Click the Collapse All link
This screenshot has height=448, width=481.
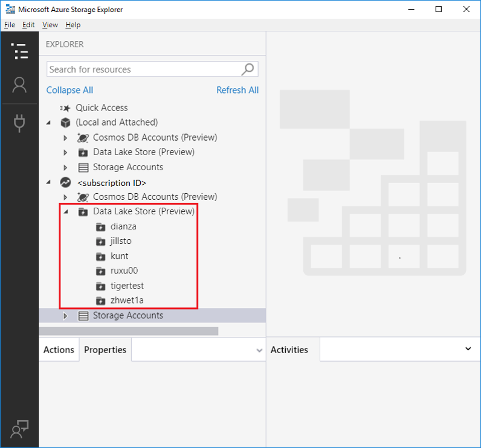pos(69,90)
